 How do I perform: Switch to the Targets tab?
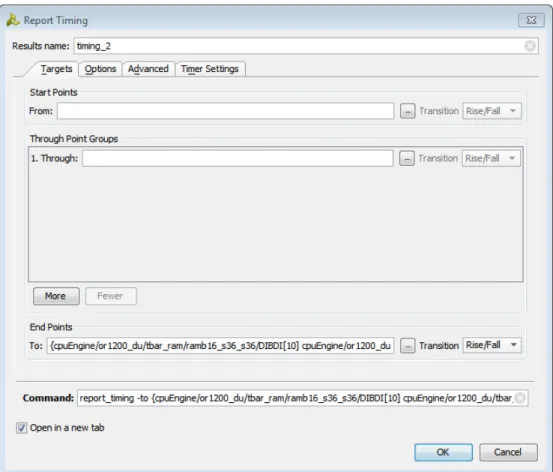click(56, 69)
